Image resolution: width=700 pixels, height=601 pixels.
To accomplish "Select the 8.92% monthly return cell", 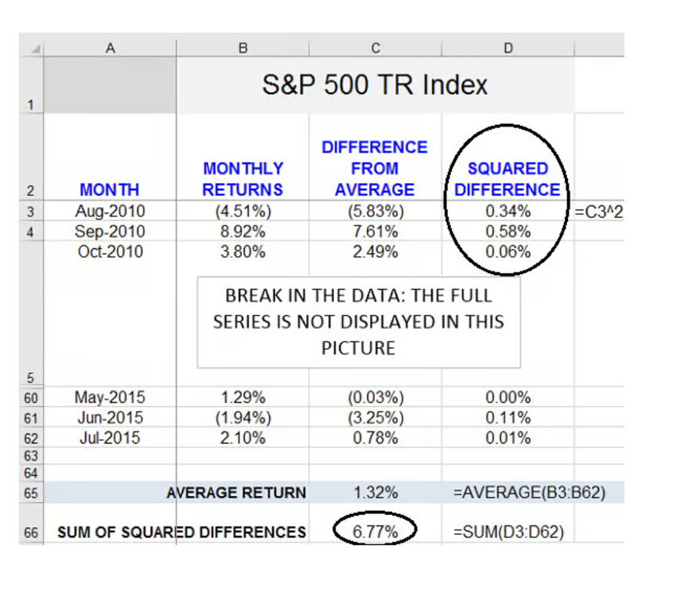I will pyautogui.click(x=243, y=232).
